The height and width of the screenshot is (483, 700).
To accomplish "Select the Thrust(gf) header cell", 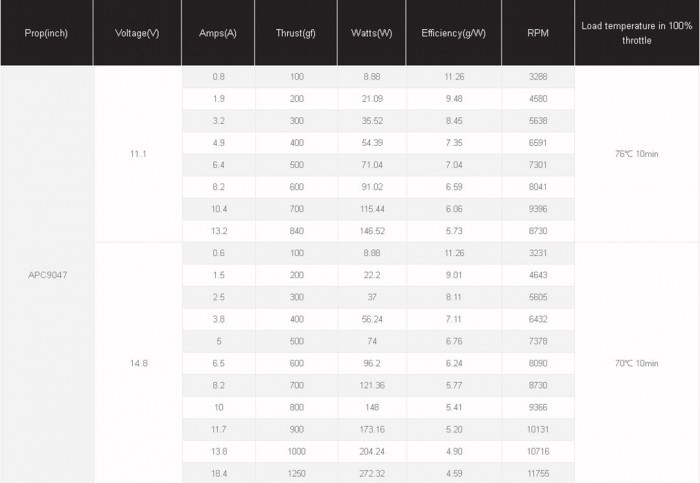I will (x=296, y=33).
